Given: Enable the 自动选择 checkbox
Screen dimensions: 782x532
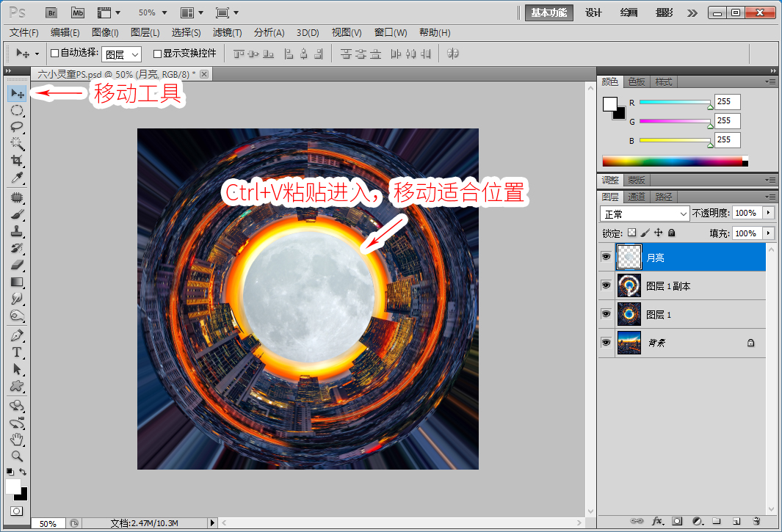Looking at the screenshot, I should tap(55, 54).
